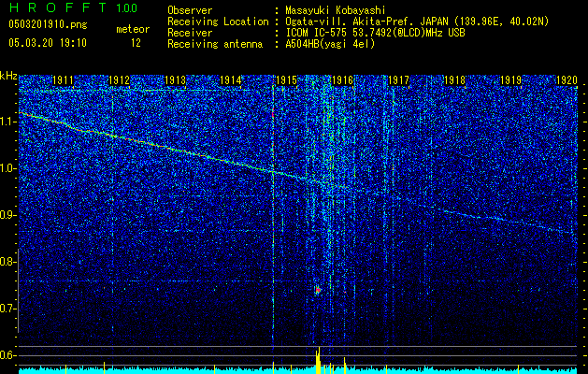Viewport: 588px width, 374px height.
Task: Click the tallest yellow peak in the intensity graph
Action: [x=319, y=360]
